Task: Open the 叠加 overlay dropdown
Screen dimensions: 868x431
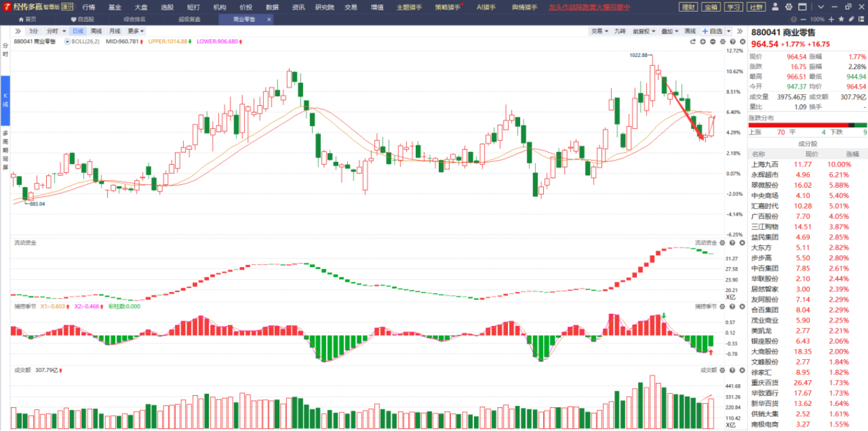Action: click(x=669, y=31)
